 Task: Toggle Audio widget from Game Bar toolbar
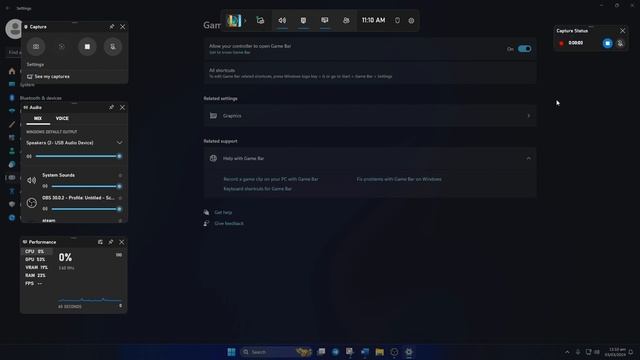point(282,20)
